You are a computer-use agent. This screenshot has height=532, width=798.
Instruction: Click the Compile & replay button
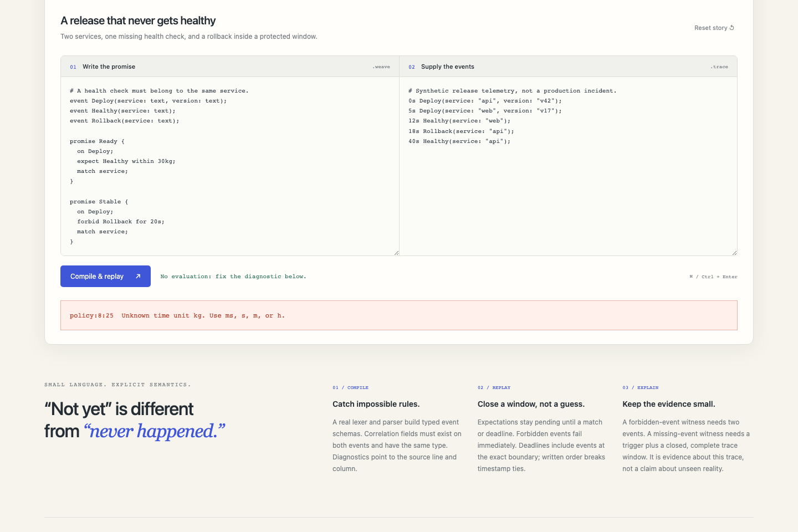coord(105,276)
